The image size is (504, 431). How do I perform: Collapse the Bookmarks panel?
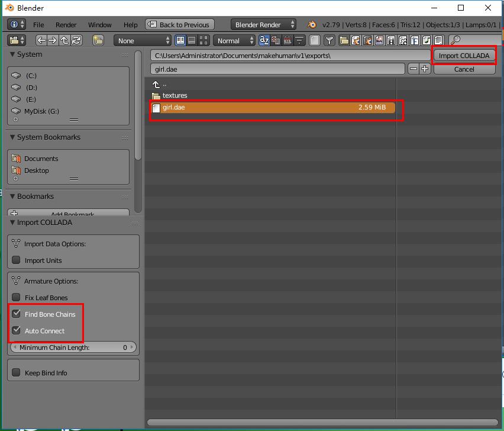pos(12,196)
